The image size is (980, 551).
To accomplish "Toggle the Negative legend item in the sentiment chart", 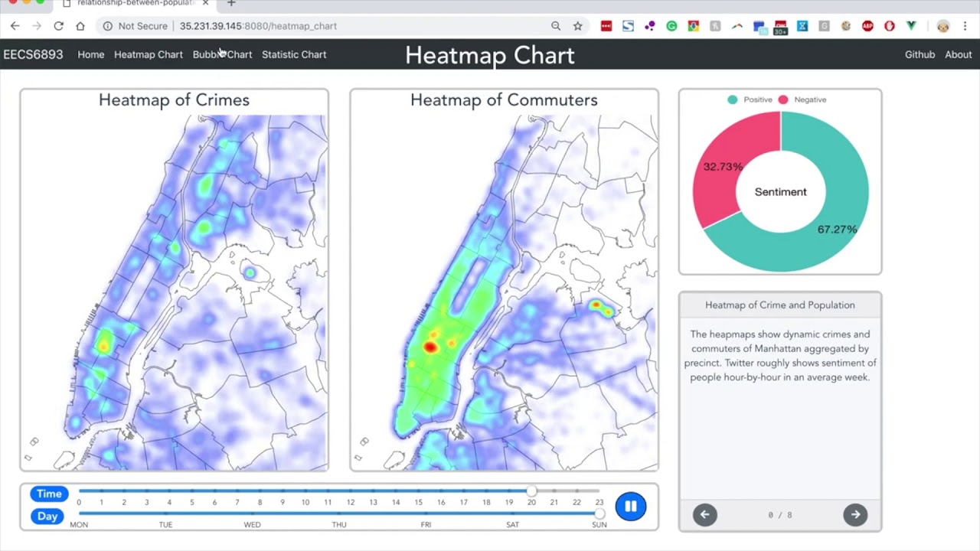I will click(802, 99).
